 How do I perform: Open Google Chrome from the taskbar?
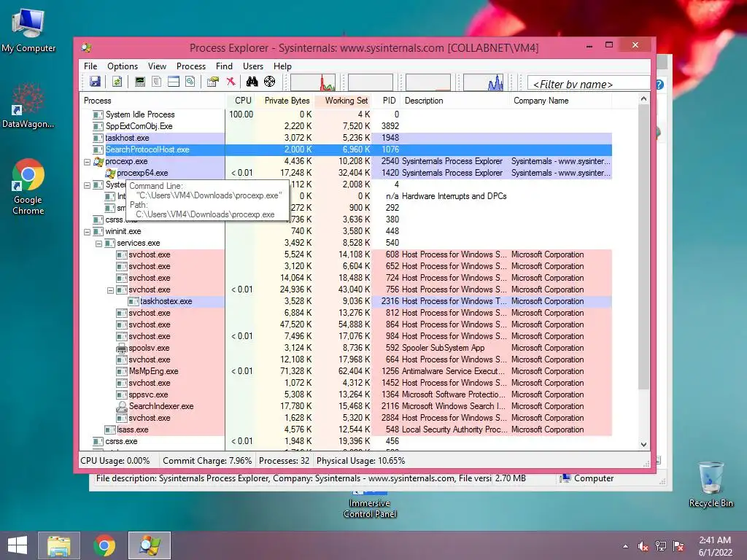click(104, 545)
